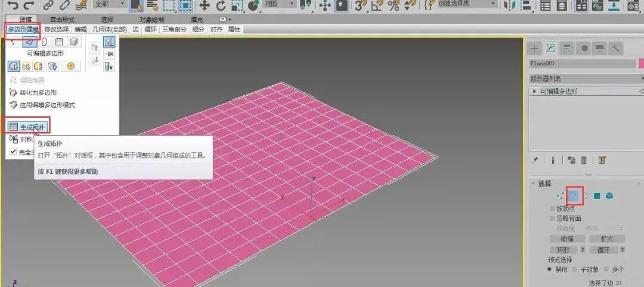Edit the Plane001 object name field

click(582, 64)
